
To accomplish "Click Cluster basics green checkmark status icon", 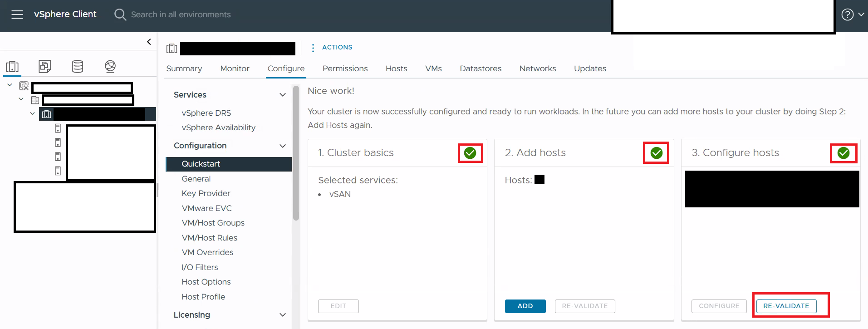I will click(x=470, y=153).
